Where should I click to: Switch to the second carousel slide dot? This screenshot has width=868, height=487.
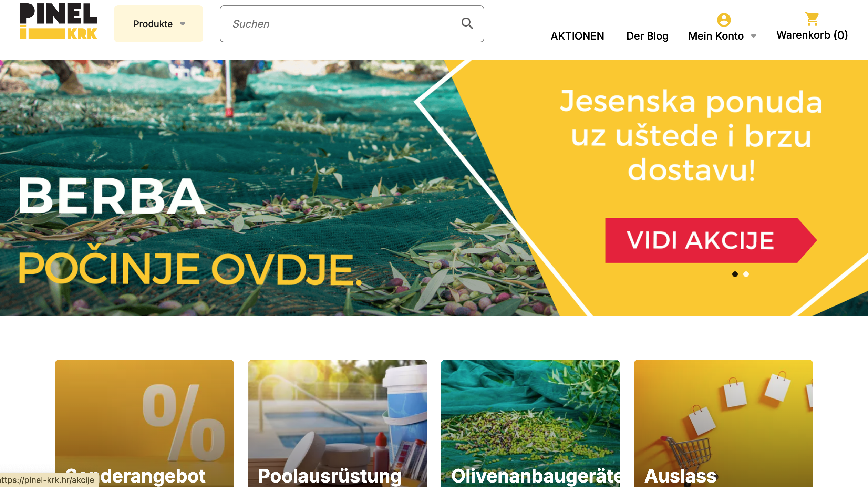[746, 274]
